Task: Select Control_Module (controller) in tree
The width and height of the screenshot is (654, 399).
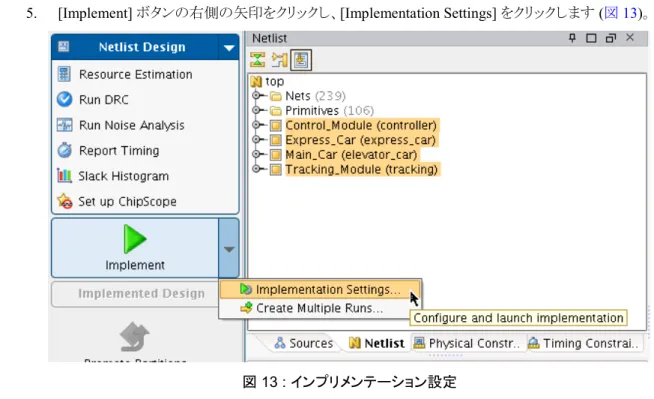Action: click(x=361, y=125)
